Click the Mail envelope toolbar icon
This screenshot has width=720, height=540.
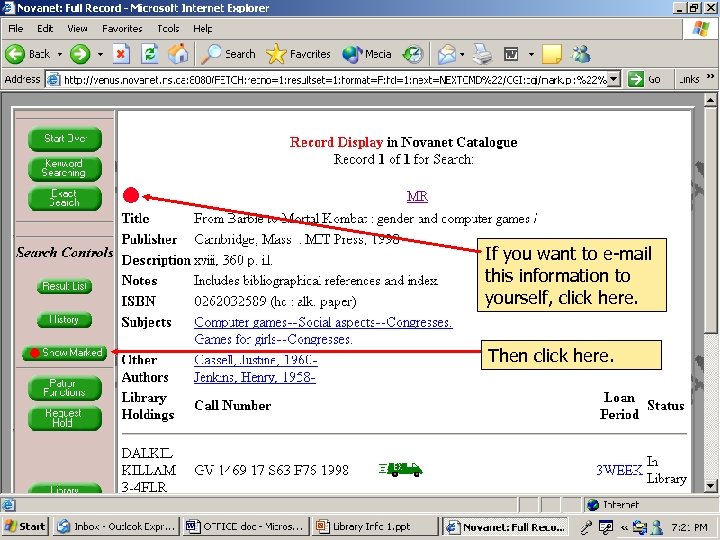tap(446, 54)
